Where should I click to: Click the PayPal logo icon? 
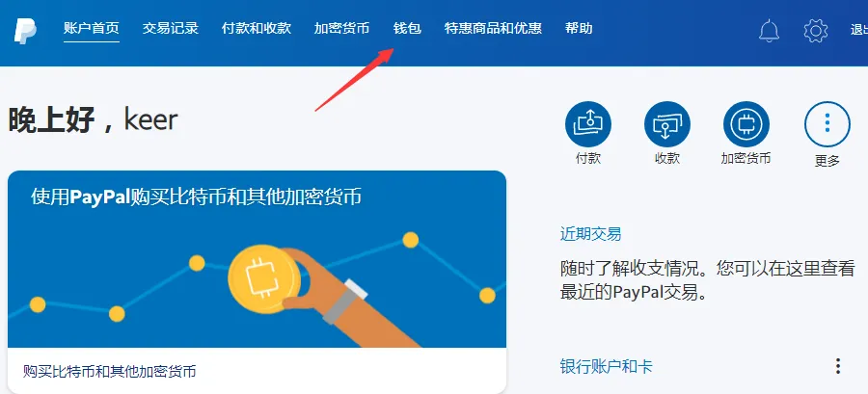coord(25,30)
